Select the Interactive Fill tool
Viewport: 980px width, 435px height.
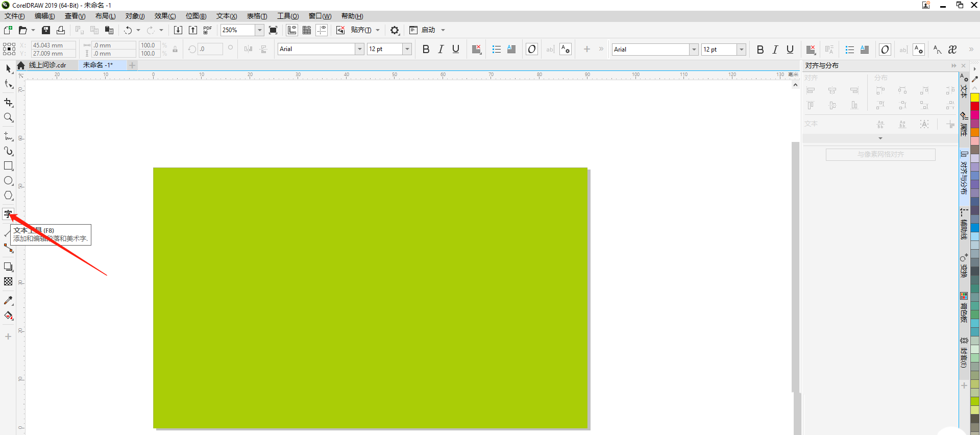click(x=8, y=316)
